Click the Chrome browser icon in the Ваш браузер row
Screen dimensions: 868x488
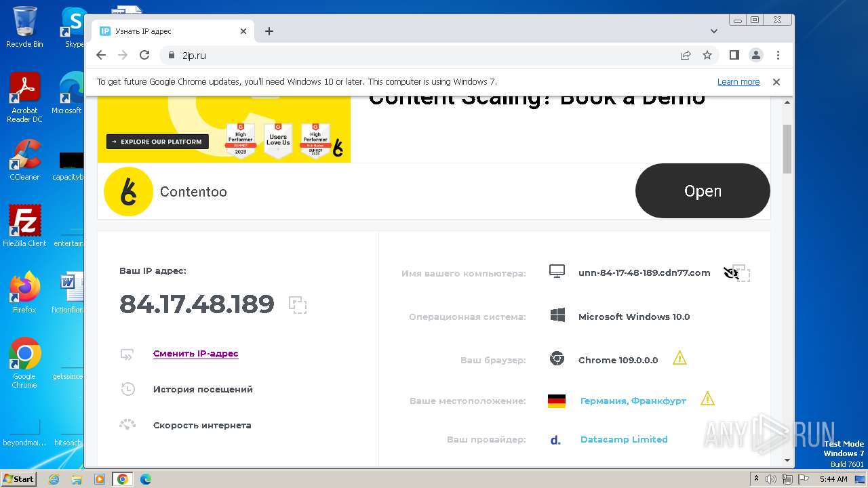[557, 359]
